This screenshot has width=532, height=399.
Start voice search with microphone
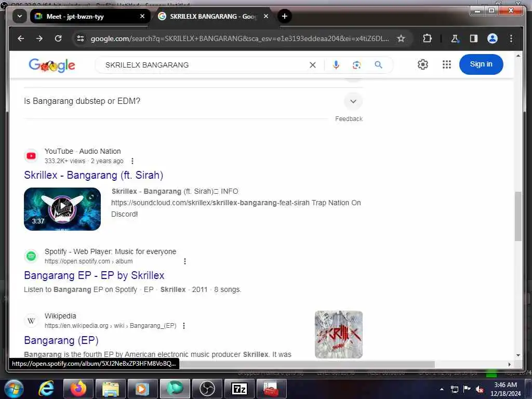point(336,65)
